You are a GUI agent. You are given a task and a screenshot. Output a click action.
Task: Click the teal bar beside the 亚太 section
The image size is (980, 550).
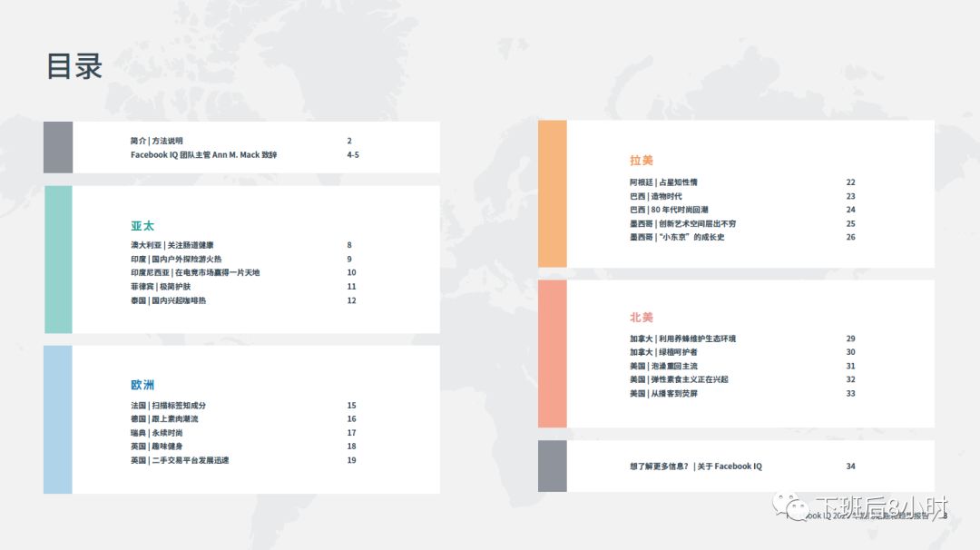58,259
